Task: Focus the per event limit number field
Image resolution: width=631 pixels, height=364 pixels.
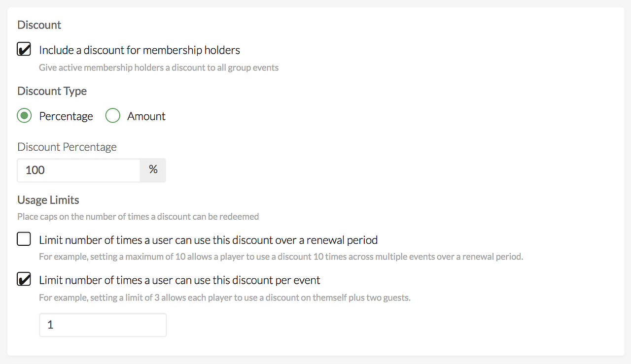Action: point(103,325)
